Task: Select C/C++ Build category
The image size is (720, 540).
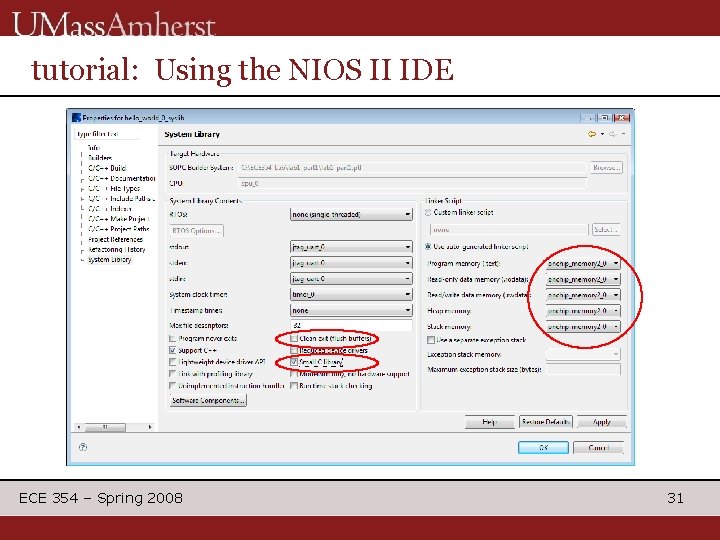Action: tap(107, 168)
